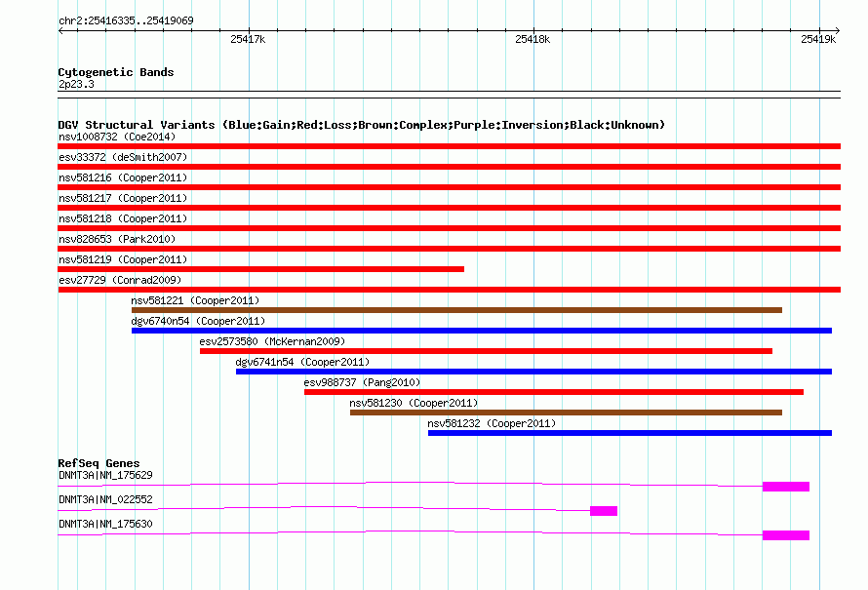868x590 pixels.
Task: Click the blue nsv581232 gain bar
Action: point(630,433)
